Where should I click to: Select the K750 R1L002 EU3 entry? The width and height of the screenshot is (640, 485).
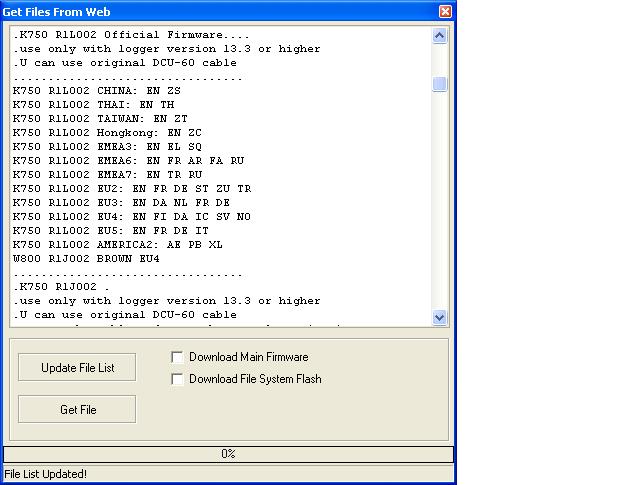point(121,202)
